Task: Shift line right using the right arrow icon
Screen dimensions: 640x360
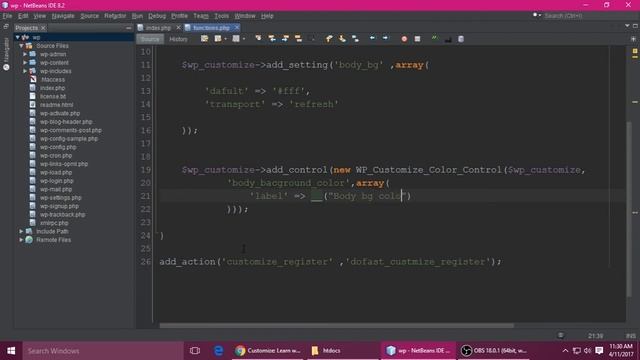Action: pyautogui.click(x=385, y=38)
